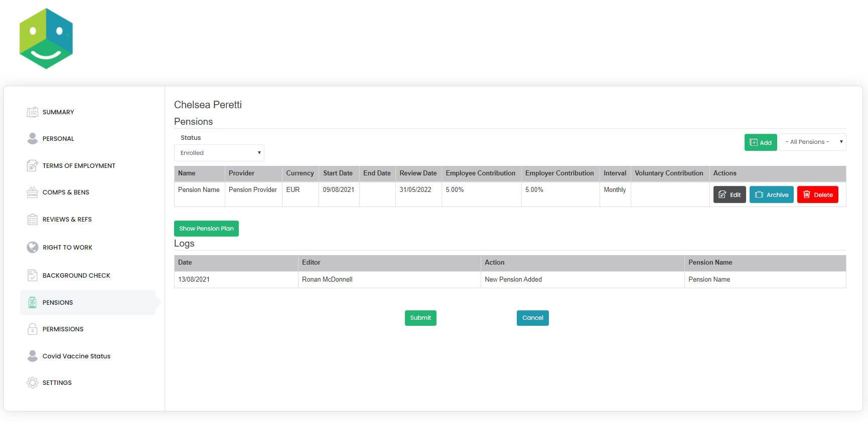
Task: Click the Right to Work globe icon
Action: pyautogui.click(x=32, y=247)
